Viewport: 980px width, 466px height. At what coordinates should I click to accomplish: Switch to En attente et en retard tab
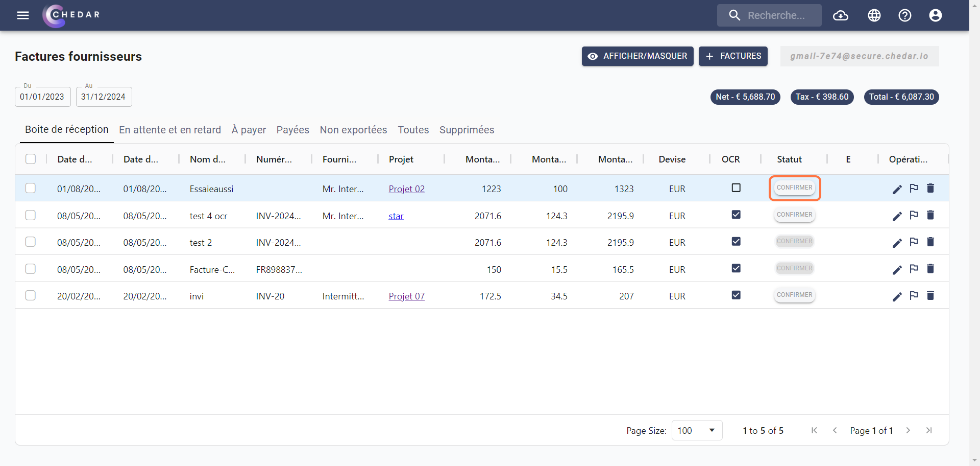[170, 130]
